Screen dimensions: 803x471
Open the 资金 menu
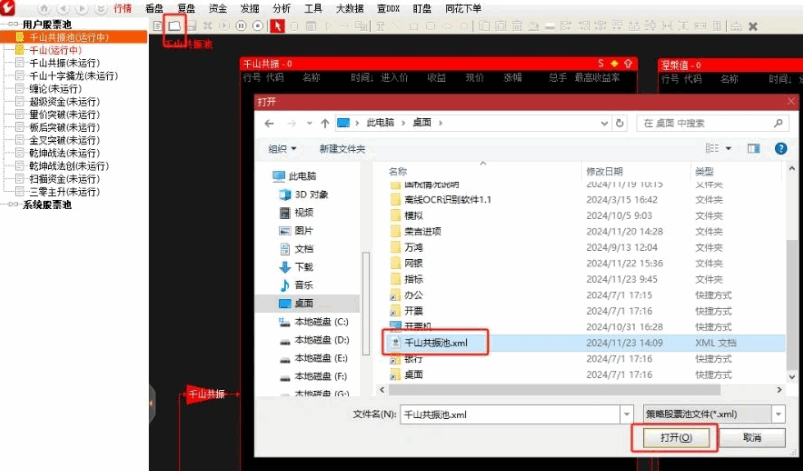pyautogui.click(x=218, y=9)
